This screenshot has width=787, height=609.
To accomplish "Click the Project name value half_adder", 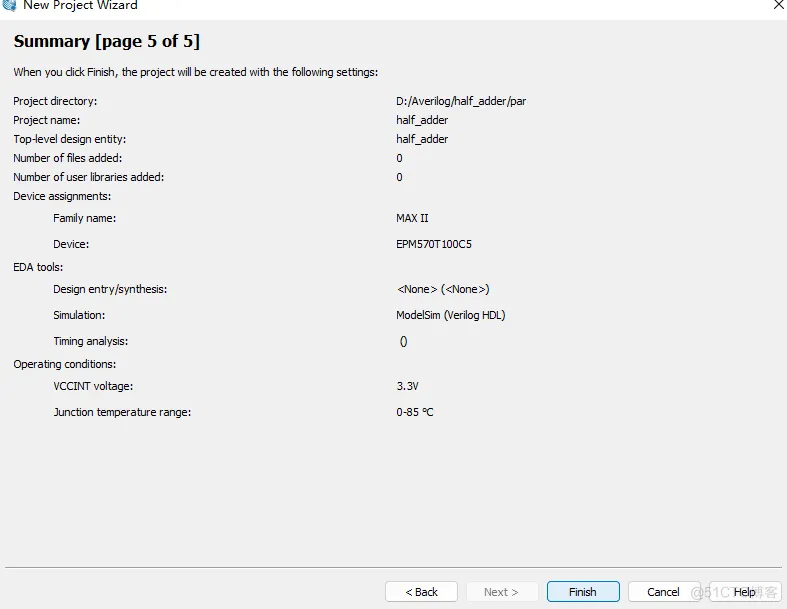I will pyautogui.click(x=422, y=120).
